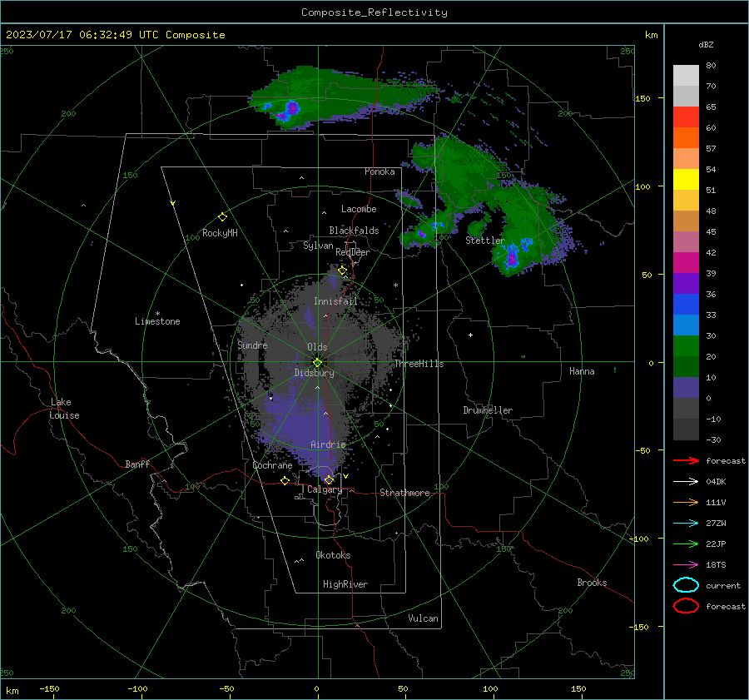Click the Banff label
This screenshot has height=700, width=749.
[137, 464]
